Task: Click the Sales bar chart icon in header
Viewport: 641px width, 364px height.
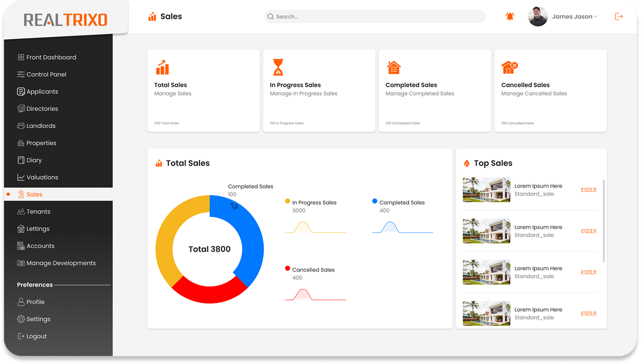Action: pyautogui.click(x=152, y=17)
